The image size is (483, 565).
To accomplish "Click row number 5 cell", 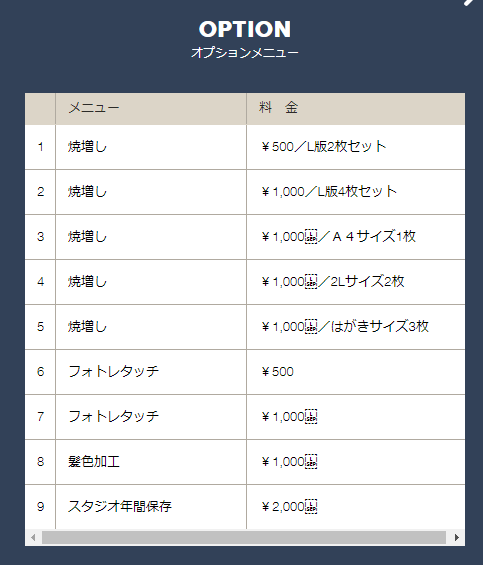I will 40,327.
